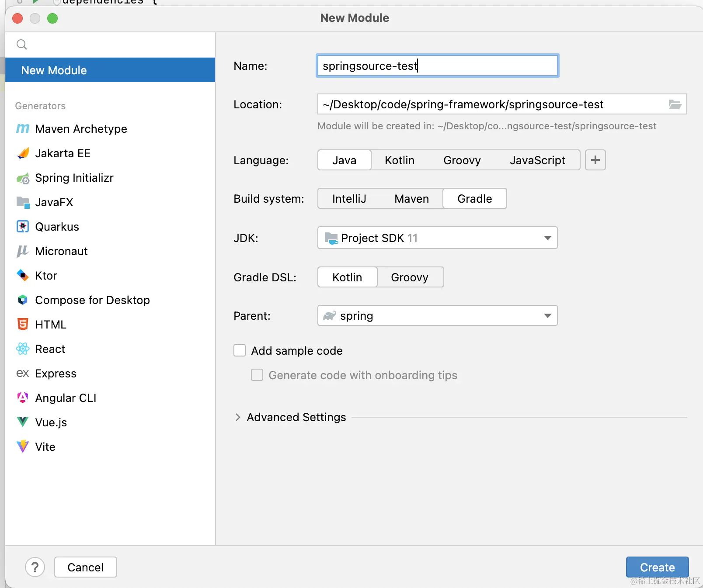Viewport: 703px width, 588px height.
Task: Open the JDK Project SDK dropdown
Action: (x=437, y=238)
